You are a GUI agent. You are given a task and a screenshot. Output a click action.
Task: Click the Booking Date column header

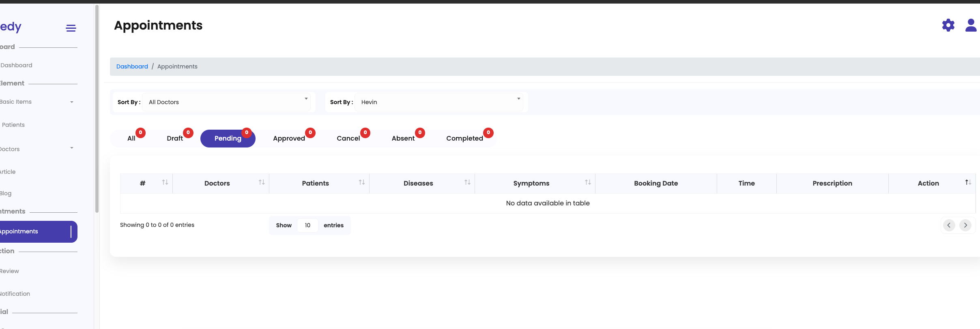656,183
